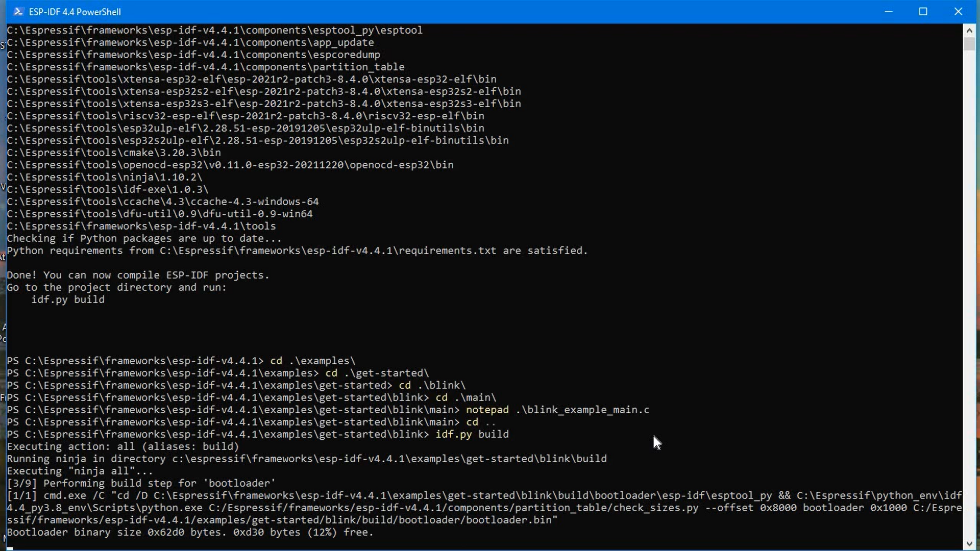
Task: Click the line saying Done! You can now compile
Action: tap(138, 275)
